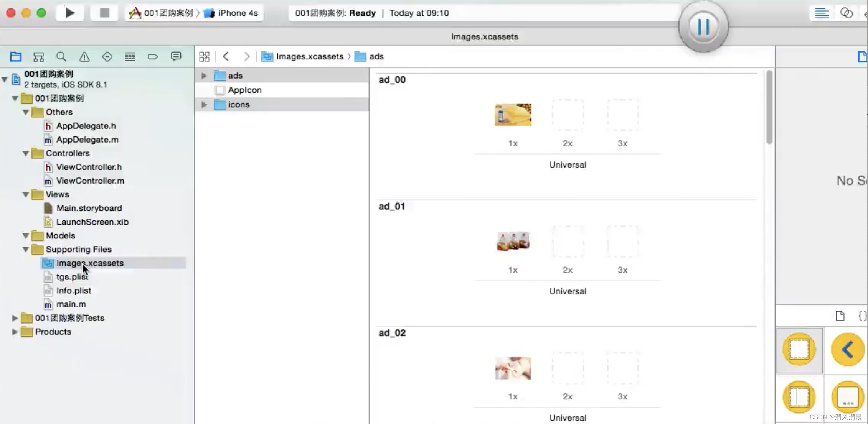Show the Standard editor layout
Image resolution: width=868 pixels, height=424 pixels.
pos(822,13)
